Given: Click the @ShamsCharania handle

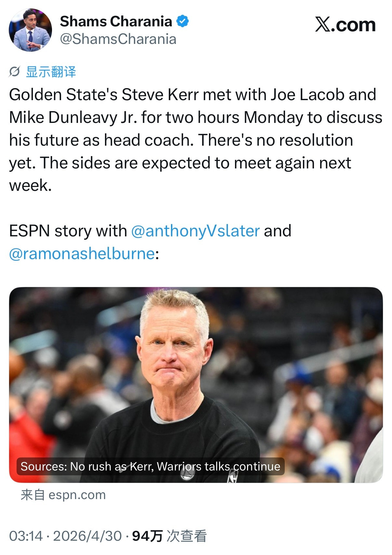Looking at the screenshot, I should [x=118, y=39].
